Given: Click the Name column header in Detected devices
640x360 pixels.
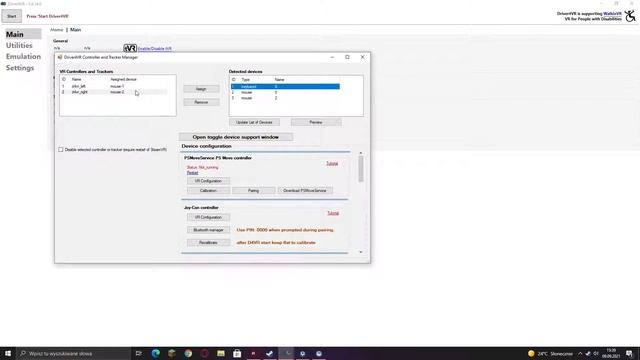Looking at the screenshot, I should pos(279,80).
